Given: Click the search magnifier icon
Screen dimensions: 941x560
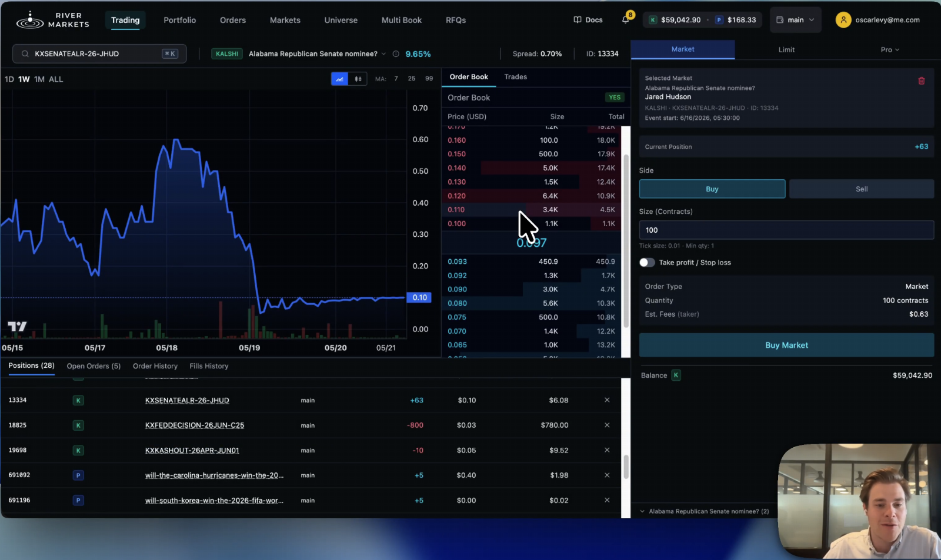Looking at the screenshot, I should [x=25, y=53].
